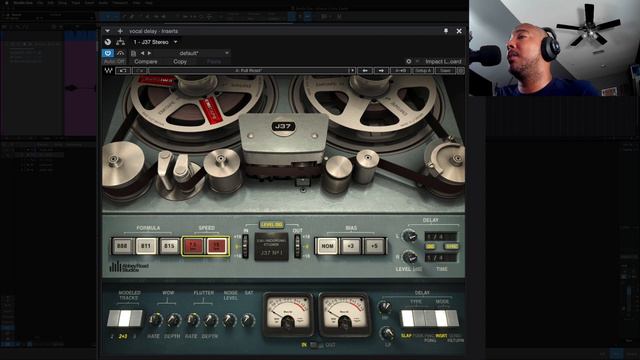Click the Flutter depth knob
Viewport: 640px width, 360px height.
(x=211, y=320)
